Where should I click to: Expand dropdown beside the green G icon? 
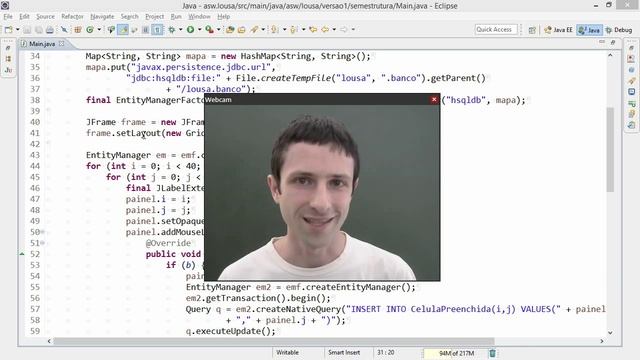99,30
